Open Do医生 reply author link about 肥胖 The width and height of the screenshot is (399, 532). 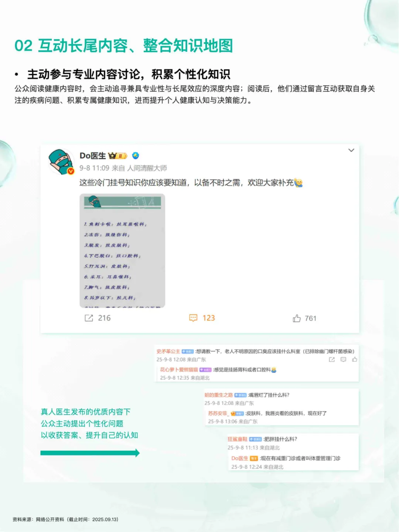coord(240,458)
